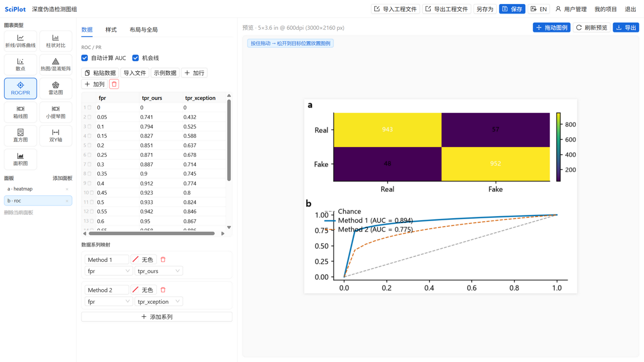
Task: Delete the Method 1 series
Action: click(x=163, y=259)
